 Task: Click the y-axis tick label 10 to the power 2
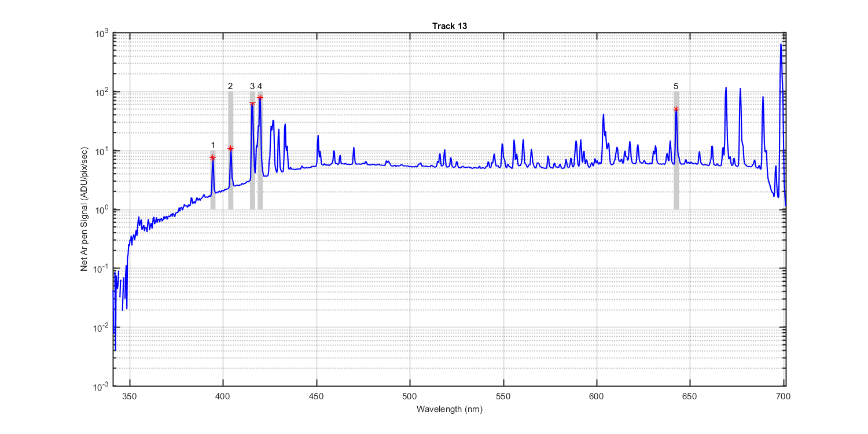coord(102,92)
